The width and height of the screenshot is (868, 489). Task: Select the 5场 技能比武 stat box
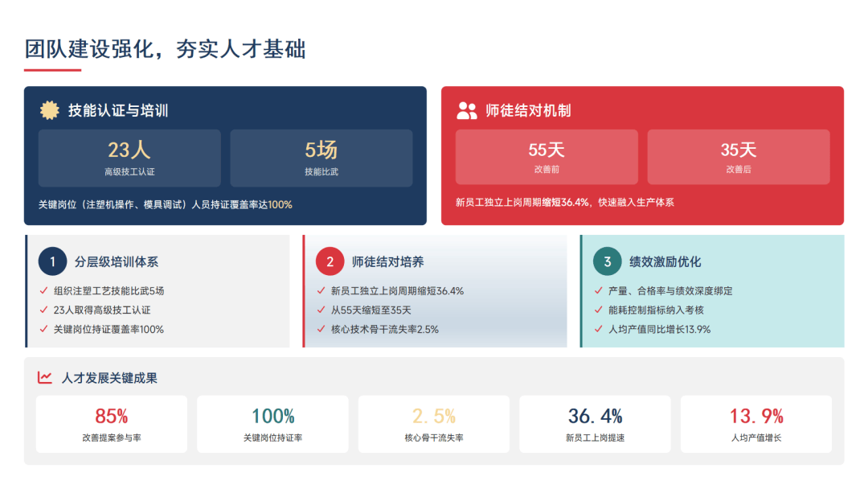point(321,158)
